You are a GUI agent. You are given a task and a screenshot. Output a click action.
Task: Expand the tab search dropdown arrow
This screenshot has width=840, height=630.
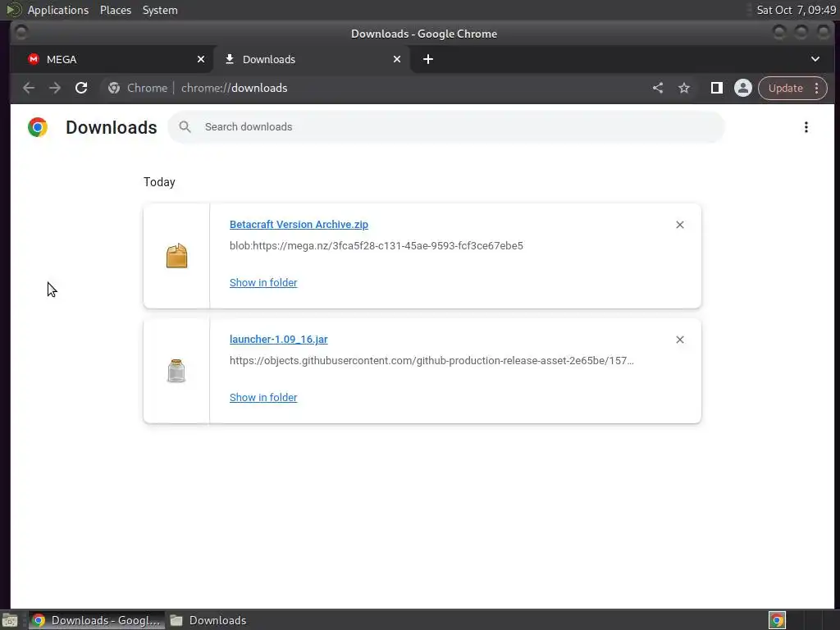coord(815,59)
